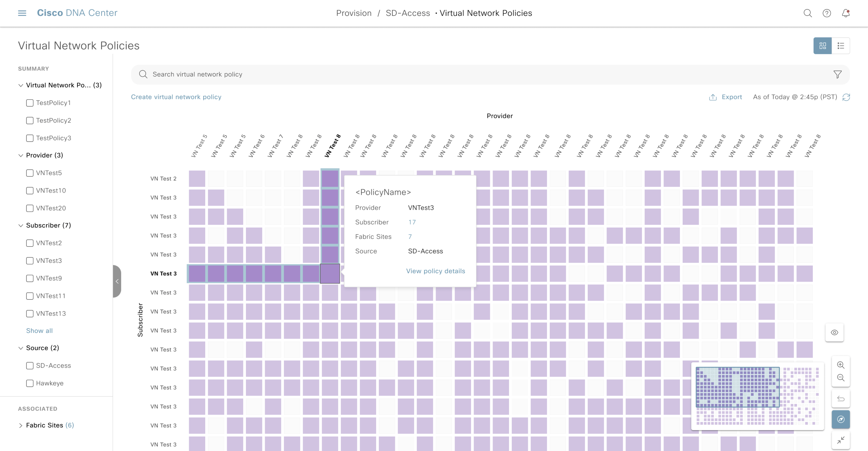Screen dimensions: 868x451
Task: Select the VN Test 2 row label
Action: pos(164,179)
